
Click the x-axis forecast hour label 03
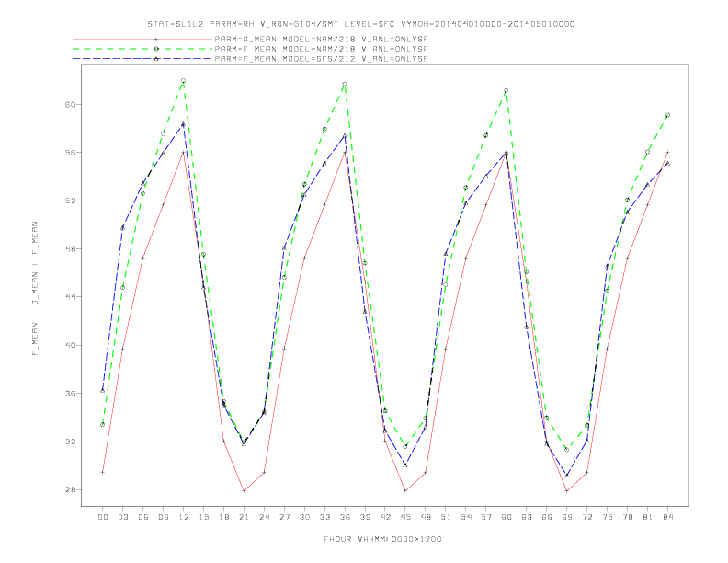tap(122, 517)
